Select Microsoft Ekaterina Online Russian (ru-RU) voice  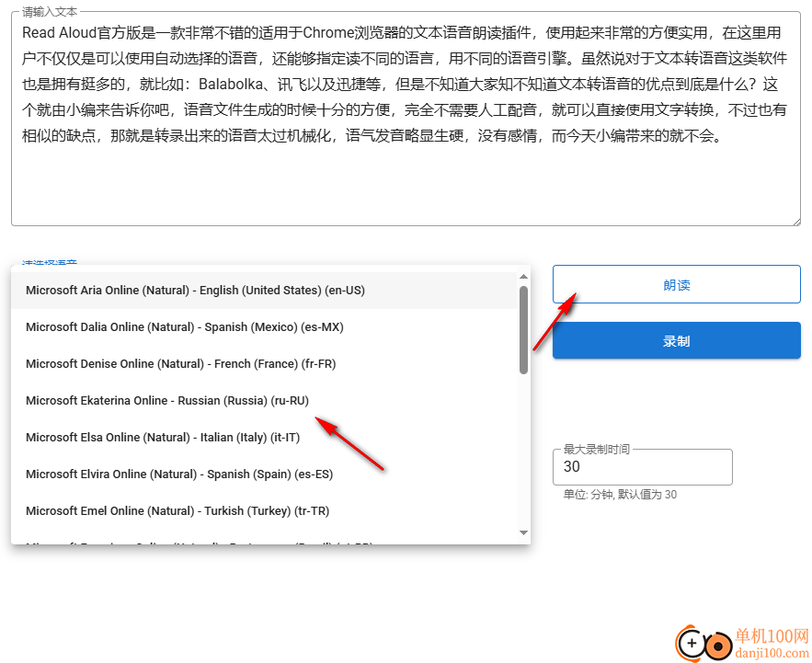264,401
